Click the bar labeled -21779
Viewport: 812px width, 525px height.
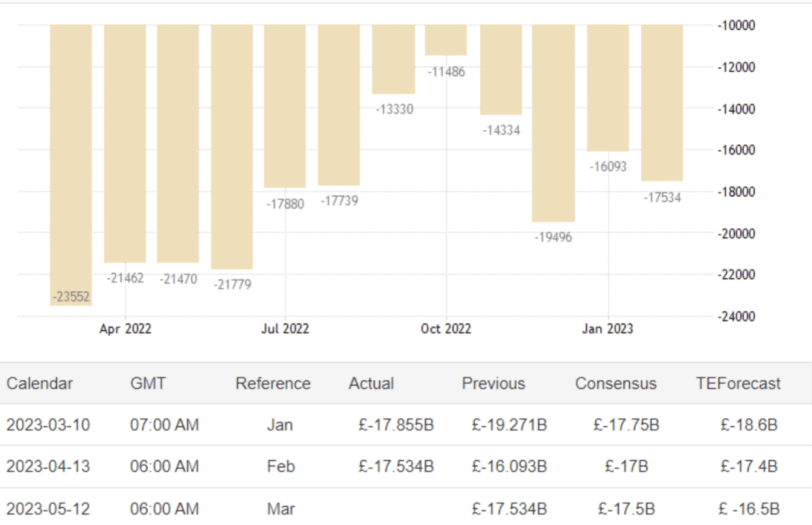(x=232, y=147)
